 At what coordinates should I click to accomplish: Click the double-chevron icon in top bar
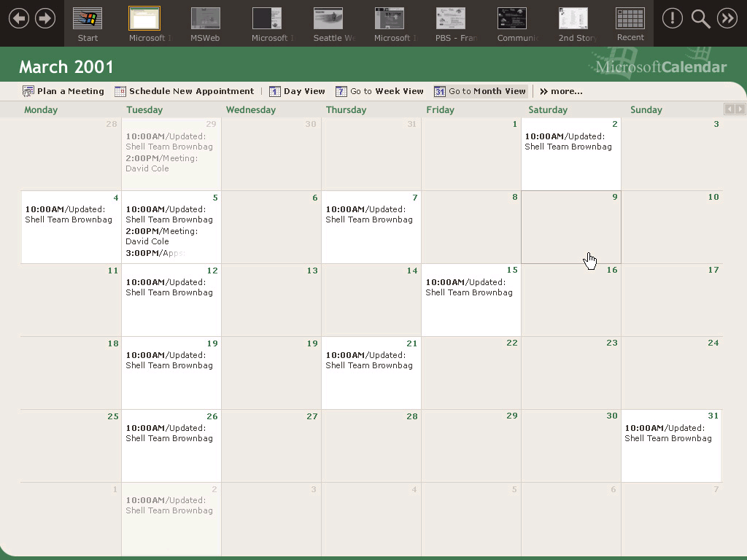(727, 18)
